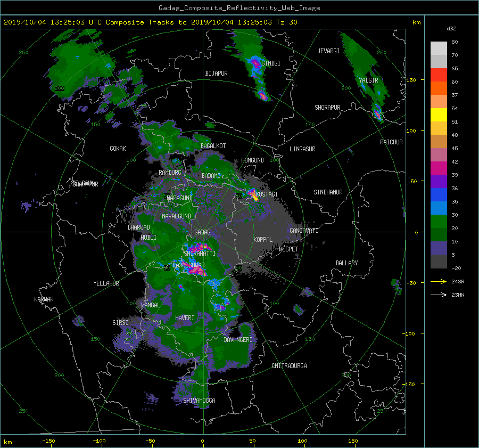479x448 pixels.
Task: Click the RAICHUR city label
Action: [x=391, y=142]
